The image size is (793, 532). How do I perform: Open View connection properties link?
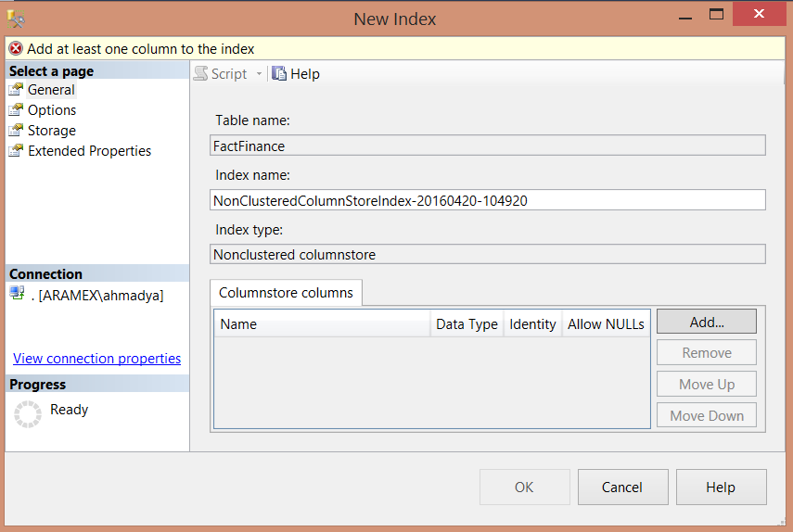pyautogui.click(x=97, y=359)
